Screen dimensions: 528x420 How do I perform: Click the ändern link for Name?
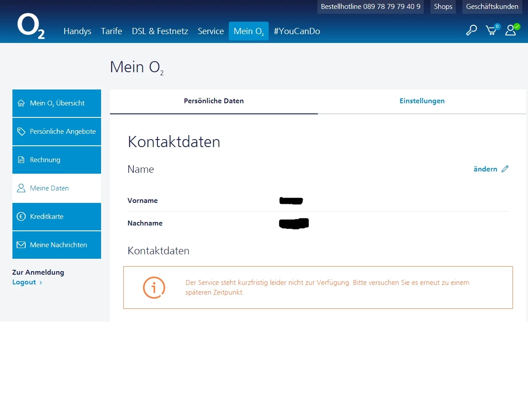click(485, 169)
